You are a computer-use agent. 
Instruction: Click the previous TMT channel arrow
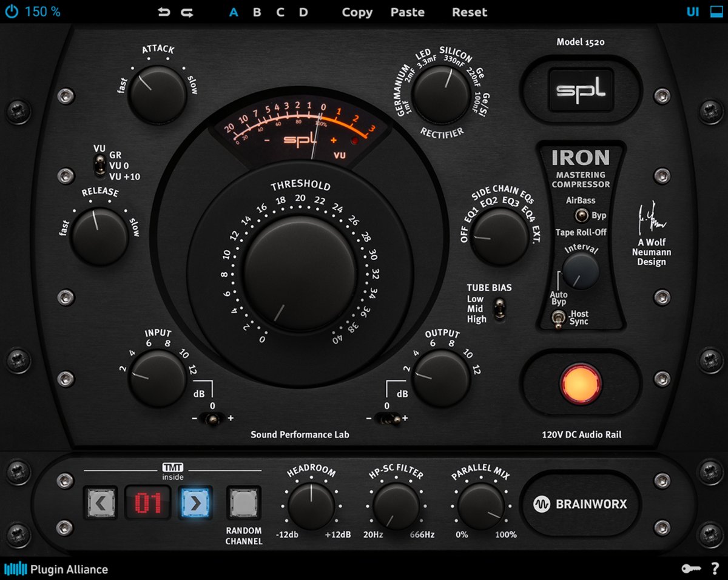(100, 502)
